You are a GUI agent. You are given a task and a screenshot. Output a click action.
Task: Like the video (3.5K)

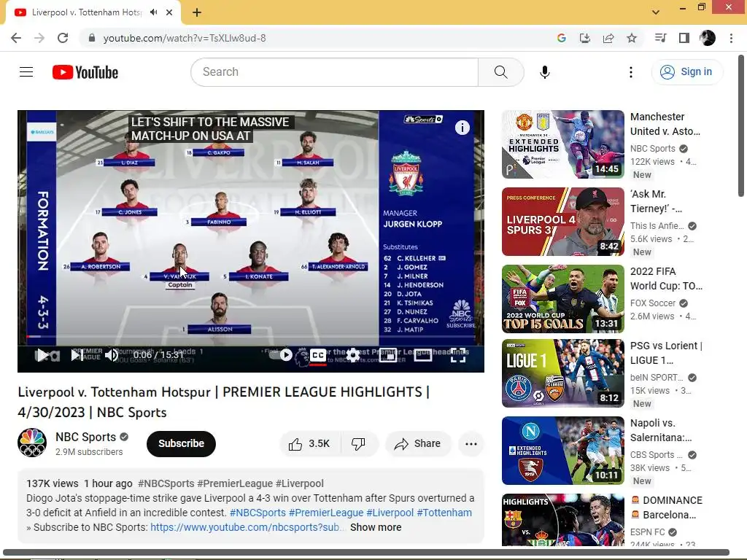click(309, 444)
